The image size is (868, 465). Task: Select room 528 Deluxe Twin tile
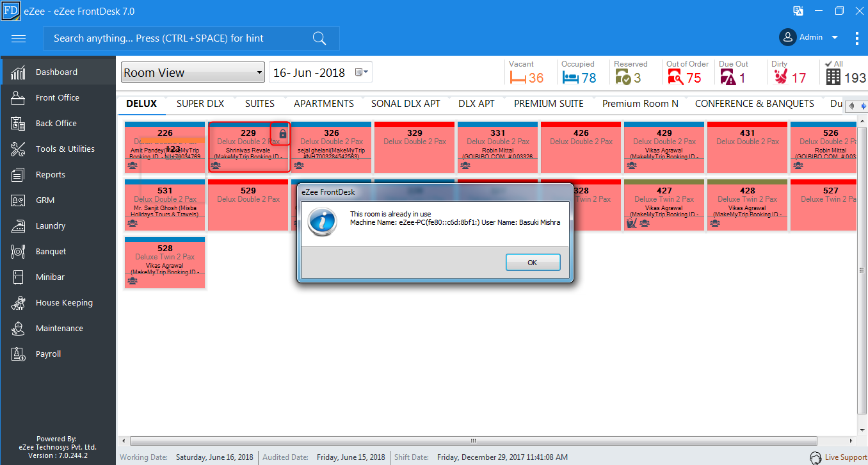[165, 263]
